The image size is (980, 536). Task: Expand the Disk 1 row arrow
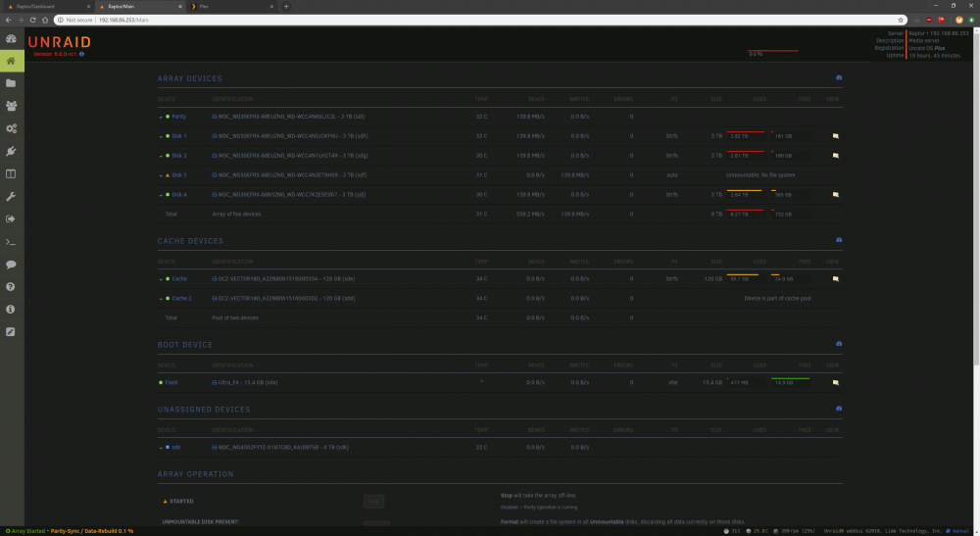[x=161, y=136]
